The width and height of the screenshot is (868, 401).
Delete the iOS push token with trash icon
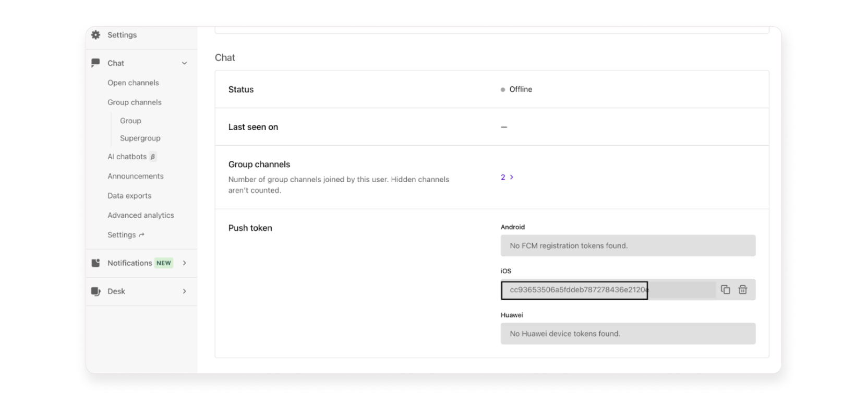pyautogui.click(x=743, y=290)
